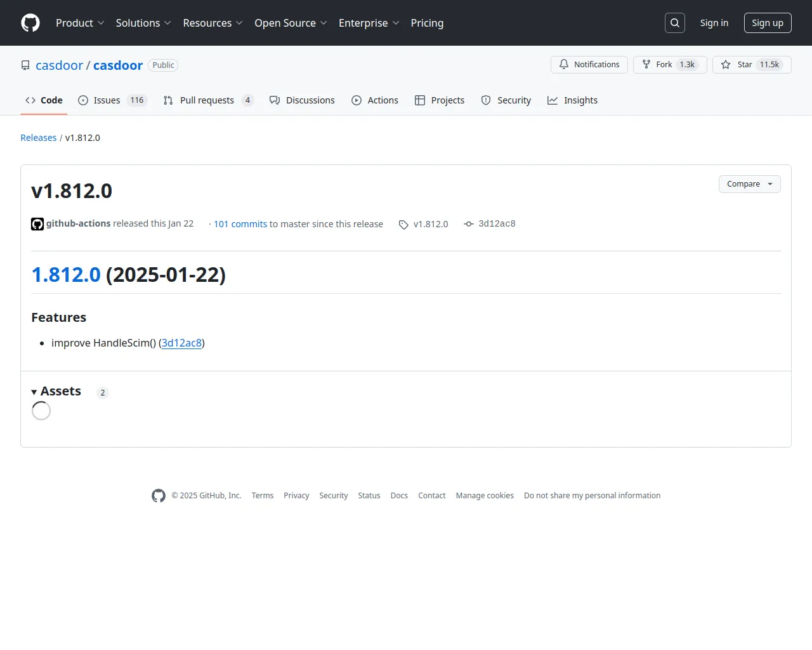The image size is (812, 650).
Task: Click the Issues circle icon
Action: tap(83, 100)
